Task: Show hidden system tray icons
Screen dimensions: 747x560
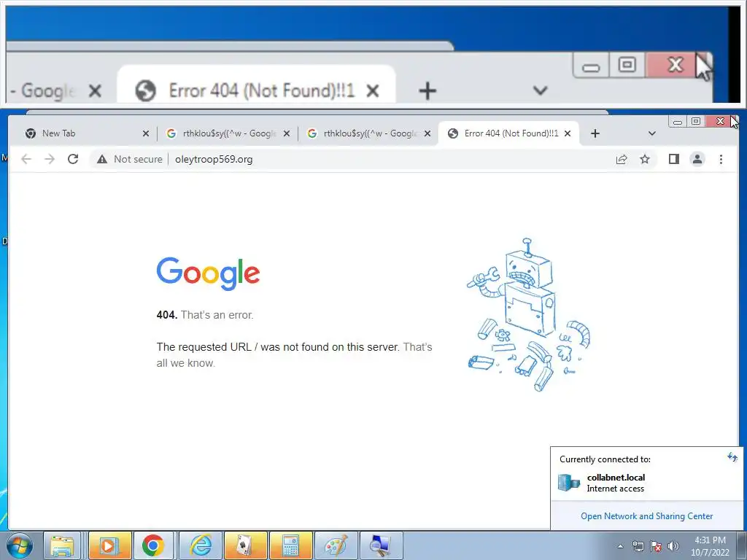Action: (x=620, y=546)
